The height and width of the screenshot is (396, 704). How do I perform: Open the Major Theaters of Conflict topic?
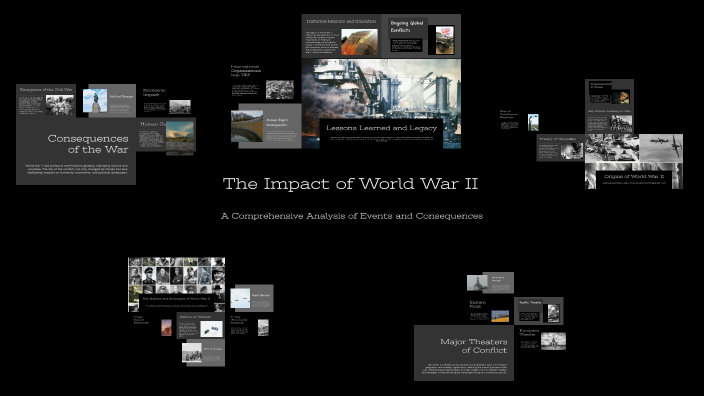point(464,353)
